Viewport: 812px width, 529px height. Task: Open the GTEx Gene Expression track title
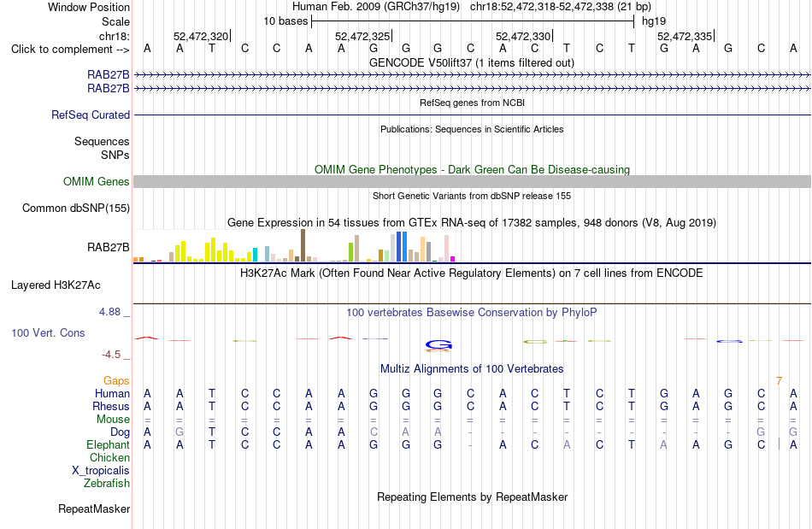click(x=472, y=222)
